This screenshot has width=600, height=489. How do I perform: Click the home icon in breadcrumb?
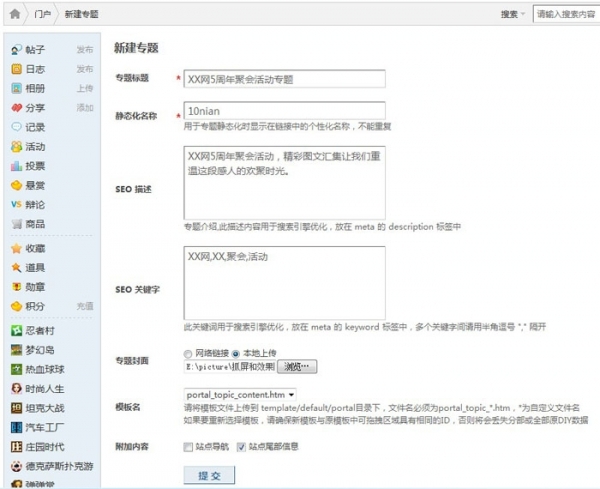pos(14,15)
